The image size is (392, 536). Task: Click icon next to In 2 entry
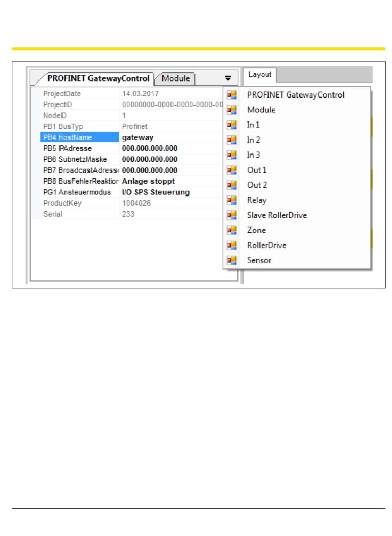click(x=232, y=140)
